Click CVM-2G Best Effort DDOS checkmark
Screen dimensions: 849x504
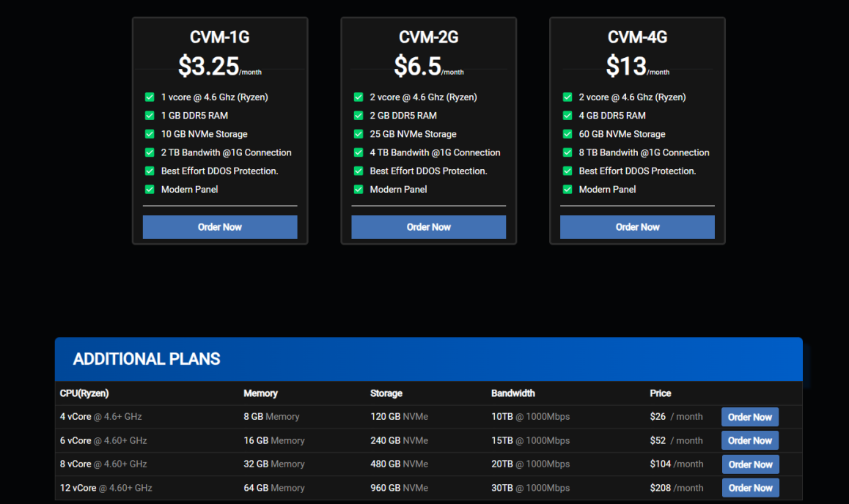[x=359, y=171]
